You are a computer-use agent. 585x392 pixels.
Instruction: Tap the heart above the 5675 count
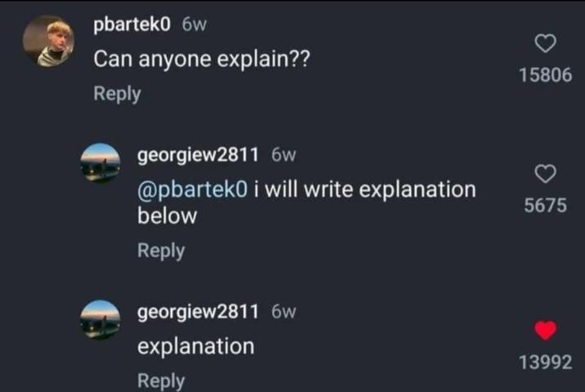(545, 173)
